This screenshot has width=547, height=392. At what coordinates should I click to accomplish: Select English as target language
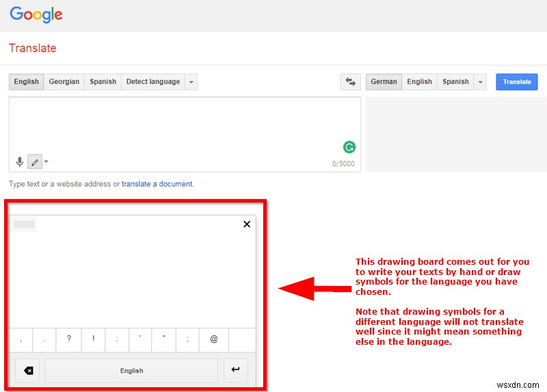pos(419,81)
